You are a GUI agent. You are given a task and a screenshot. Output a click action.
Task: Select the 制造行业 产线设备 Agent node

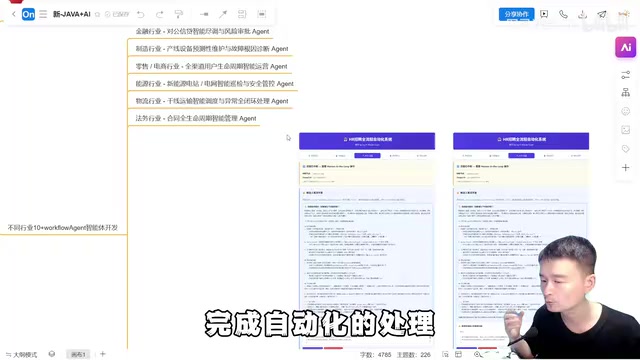(x=212, y=49)
